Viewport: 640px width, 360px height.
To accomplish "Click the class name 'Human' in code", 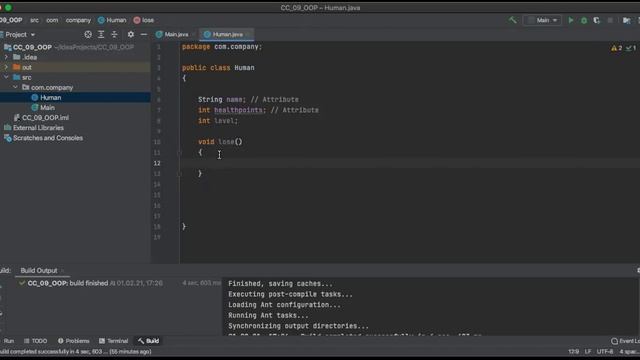I will coord(244,68).
